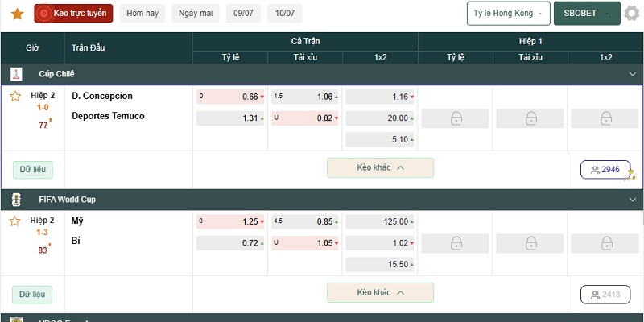The image size is (644, 322).
Task: Favorite the Mỹ vs Bỉ match star
Action: [14, 221]
